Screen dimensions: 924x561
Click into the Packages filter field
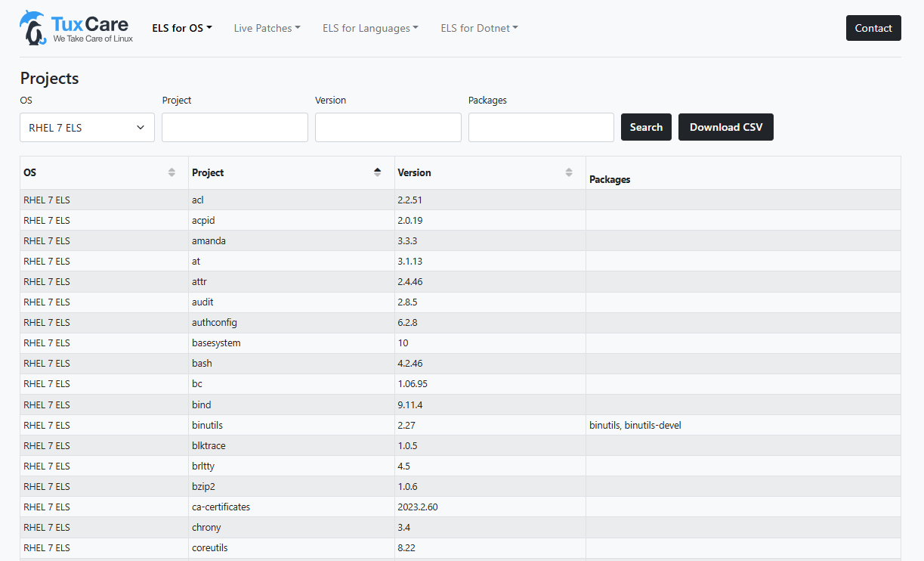(541, 128)
